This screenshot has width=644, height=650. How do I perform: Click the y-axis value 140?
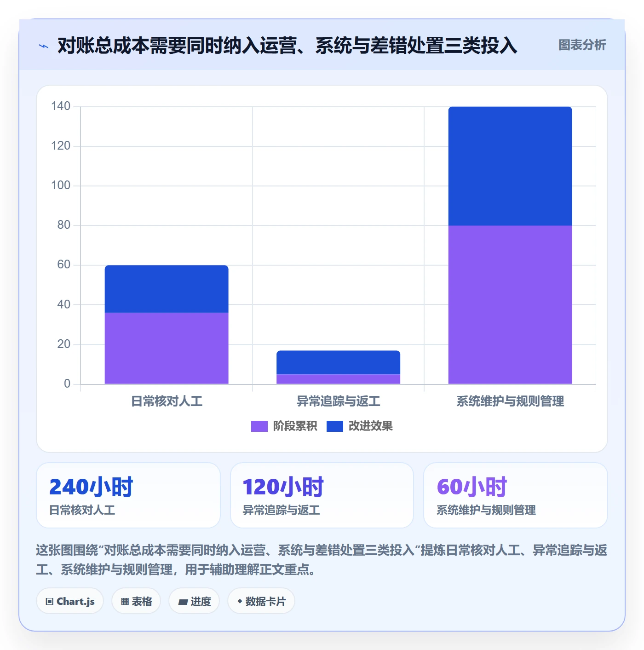tap(61, 106)
